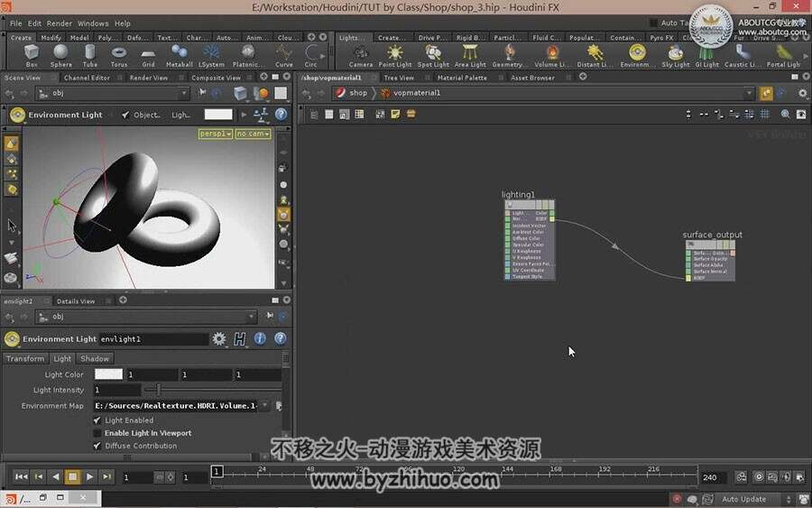Open the Tree View tab

[399, 78]
